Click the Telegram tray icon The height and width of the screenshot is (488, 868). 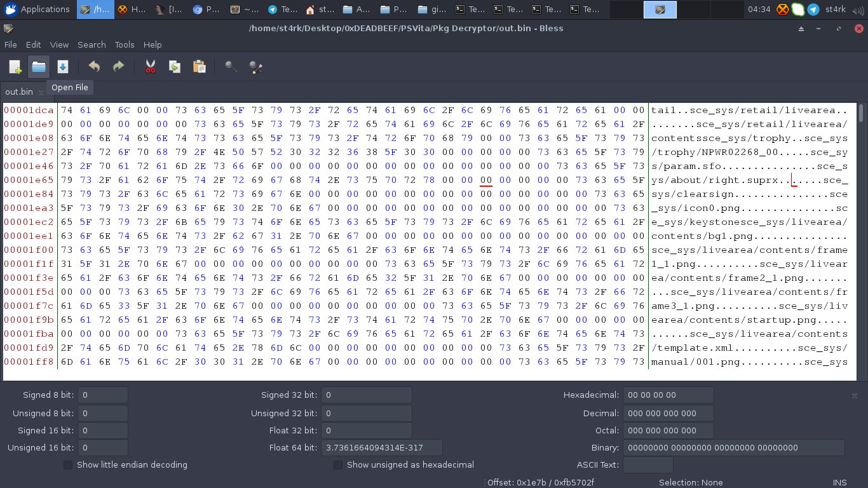813,10
